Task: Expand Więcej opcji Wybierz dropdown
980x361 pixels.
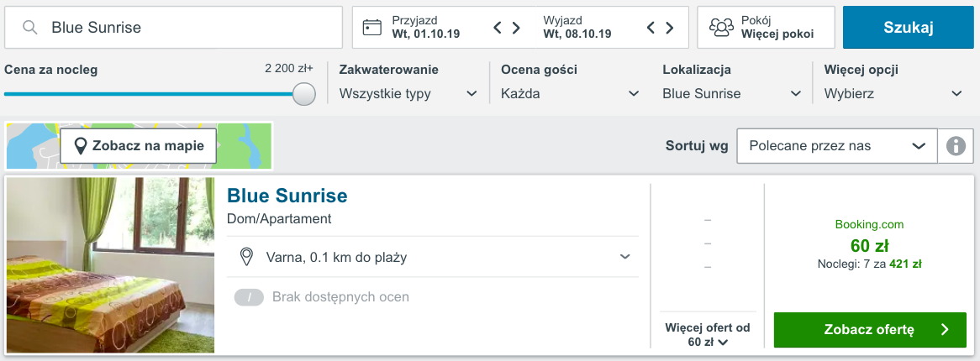Action: (893, 94)
